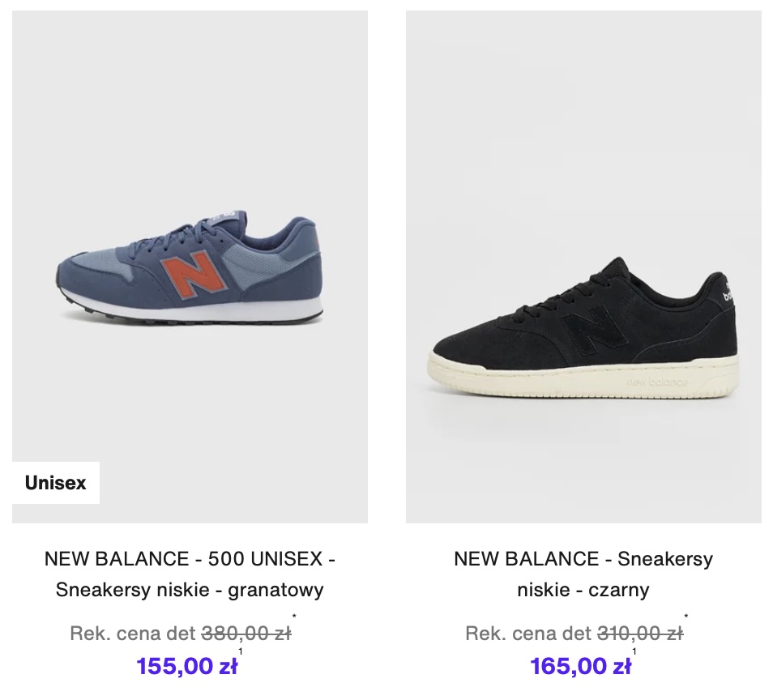Click the asterisk footnote beside 380,00 zł
Screen dimensions: 773x700
pyautogui.click(x=294, y=618)
